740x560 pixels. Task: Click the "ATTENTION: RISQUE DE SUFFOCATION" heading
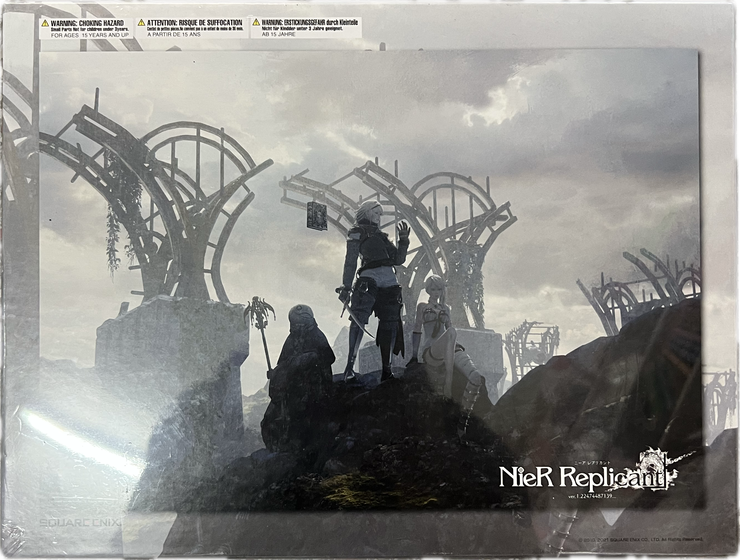click(x=195, y=23)
